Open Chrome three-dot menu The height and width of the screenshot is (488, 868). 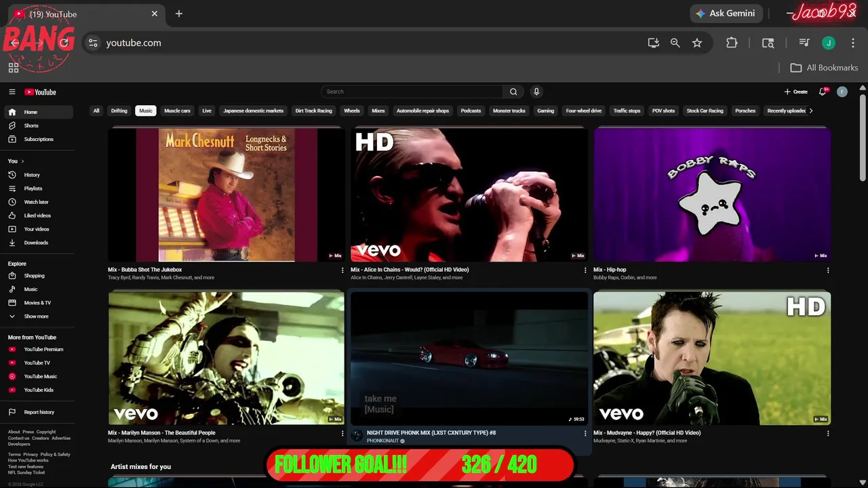[853, 43]
